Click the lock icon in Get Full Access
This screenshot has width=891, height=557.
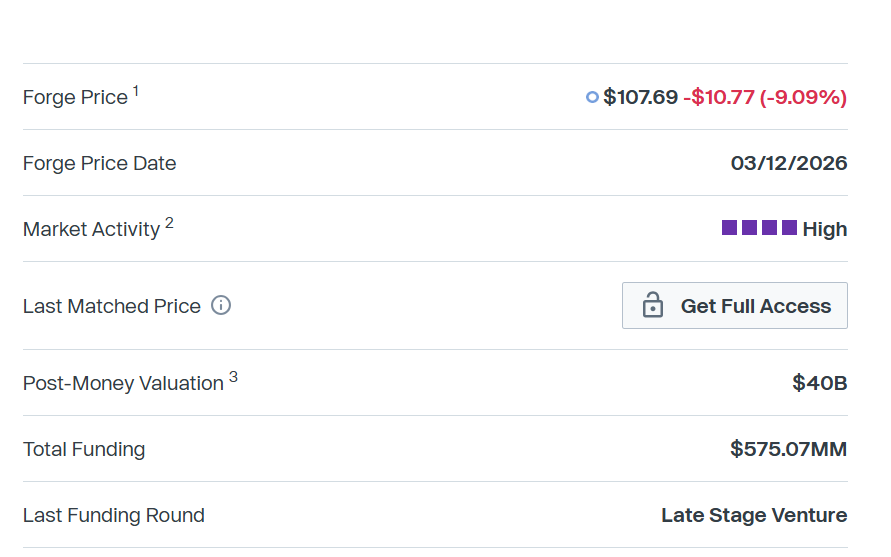[653, 305]
